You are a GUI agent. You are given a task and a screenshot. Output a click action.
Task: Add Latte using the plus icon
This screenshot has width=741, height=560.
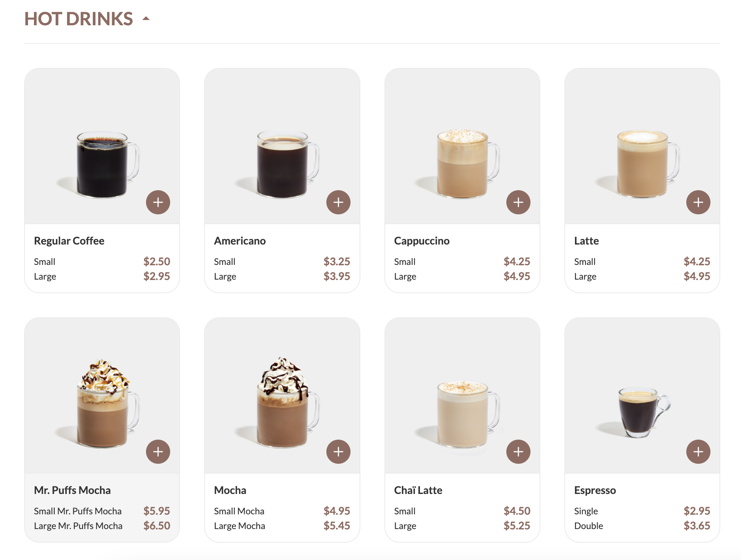click(698, 202)
